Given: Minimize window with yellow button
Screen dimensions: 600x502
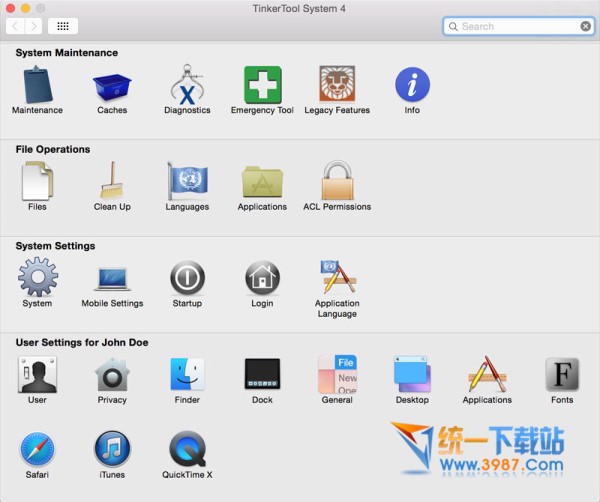Looking at the screenshot, I should 26,8.
